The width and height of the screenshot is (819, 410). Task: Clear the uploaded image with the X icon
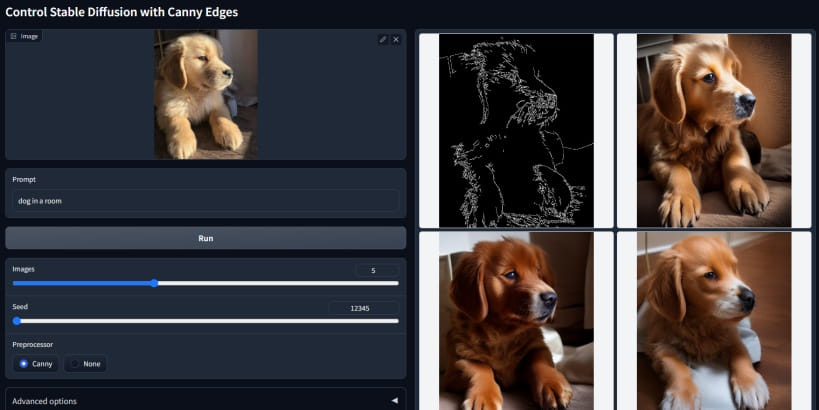396,39
